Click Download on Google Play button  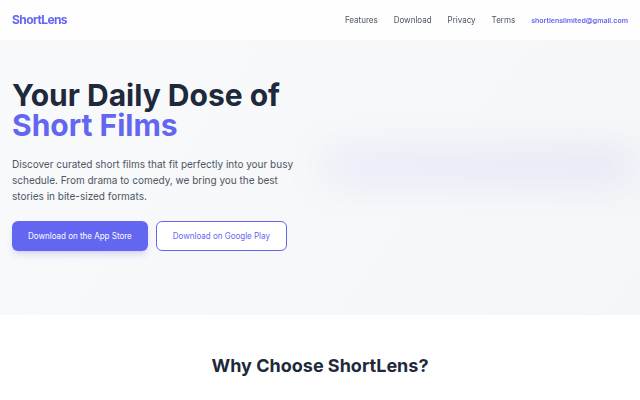[x=221, y=236]
